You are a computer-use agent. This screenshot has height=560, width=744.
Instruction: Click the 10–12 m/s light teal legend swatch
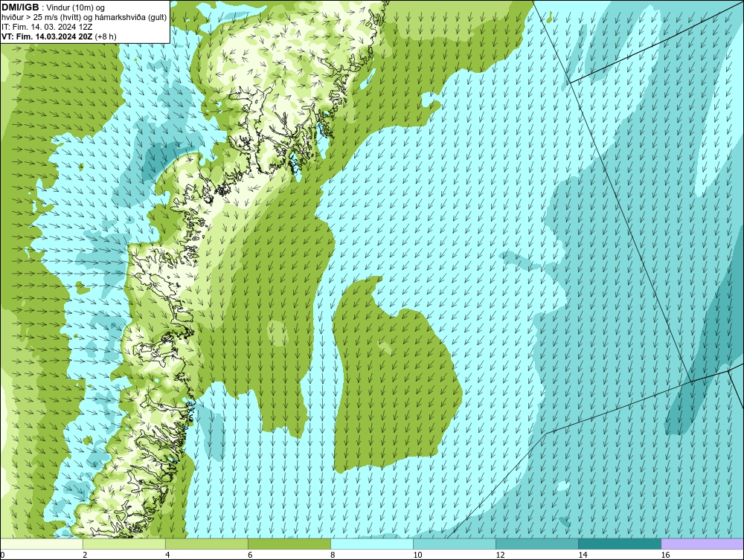coord(454,544)
